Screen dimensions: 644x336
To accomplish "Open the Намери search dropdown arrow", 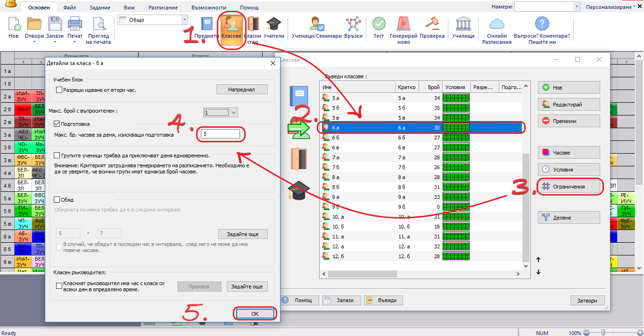I will coord(576,7).
